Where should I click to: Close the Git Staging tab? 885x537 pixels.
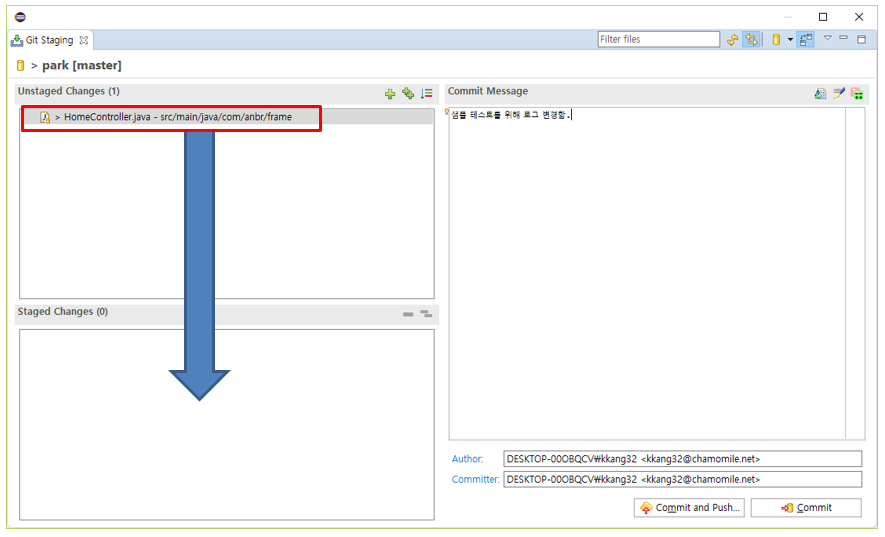pos(84,41)
